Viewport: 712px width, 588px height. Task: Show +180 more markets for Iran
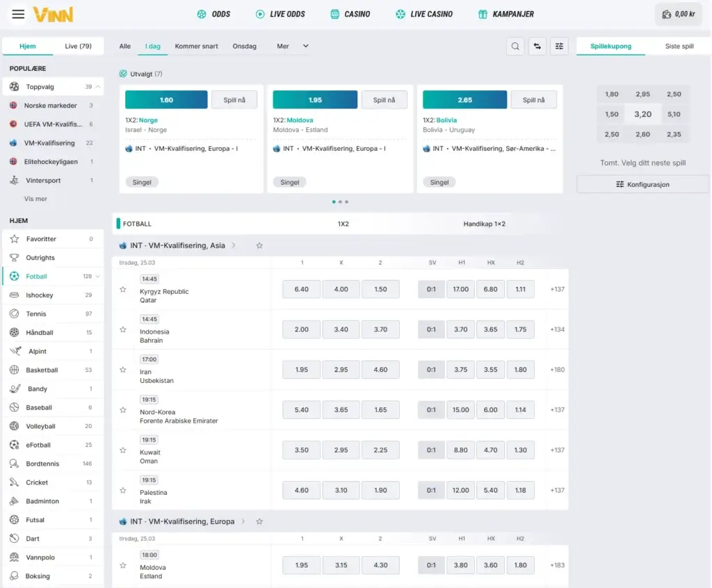coord(557,370)
